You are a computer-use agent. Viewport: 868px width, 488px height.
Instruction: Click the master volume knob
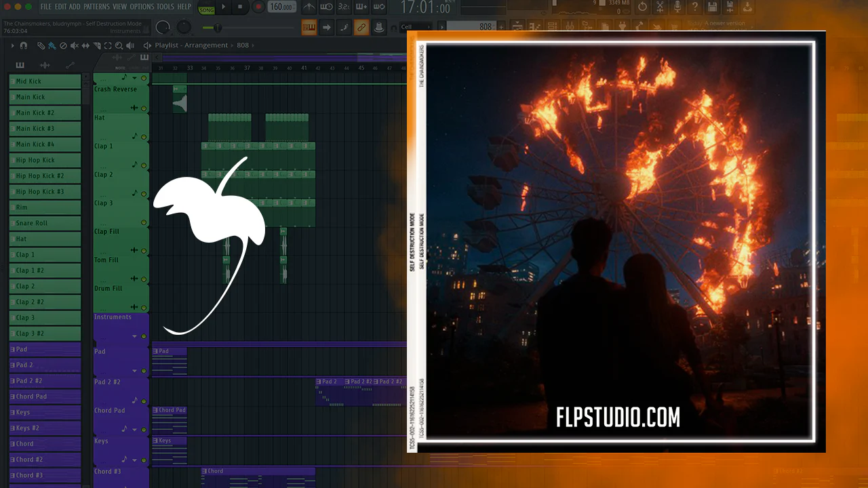163,27
